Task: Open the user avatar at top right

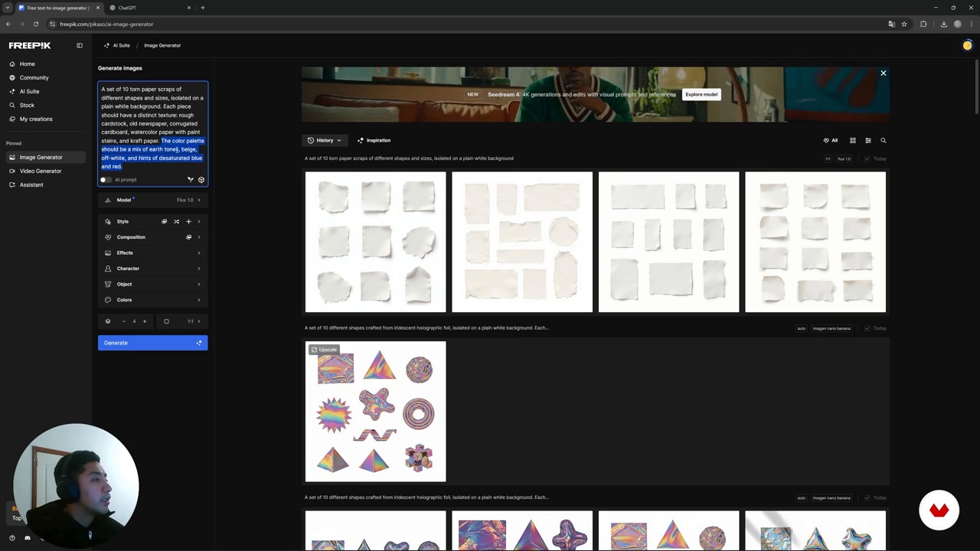Action: [x=967, y=45]
